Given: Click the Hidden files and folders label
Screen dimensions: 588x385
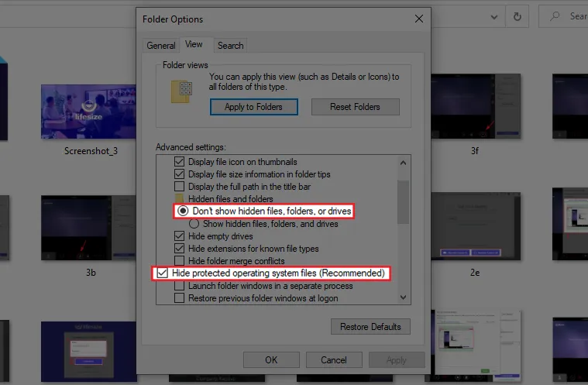Looking at the screenshot, I should 231,198.
